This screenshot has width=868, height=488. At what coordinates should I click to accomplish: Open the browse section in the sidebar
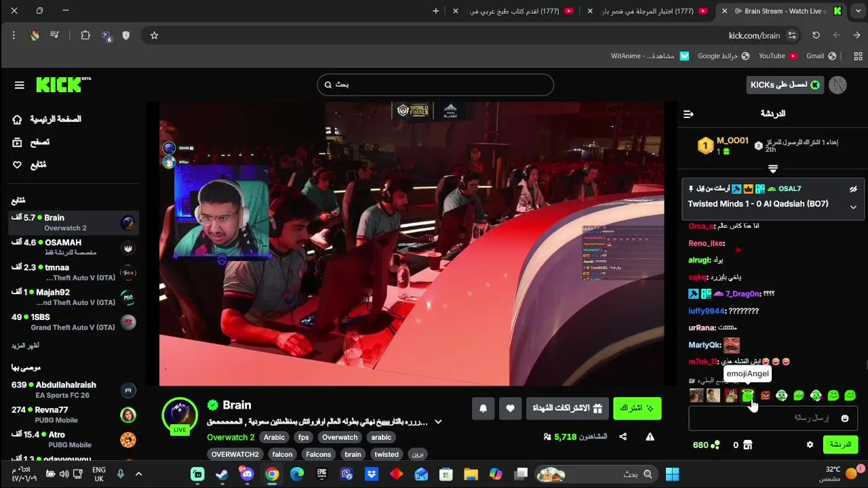(x=31, y=142)
